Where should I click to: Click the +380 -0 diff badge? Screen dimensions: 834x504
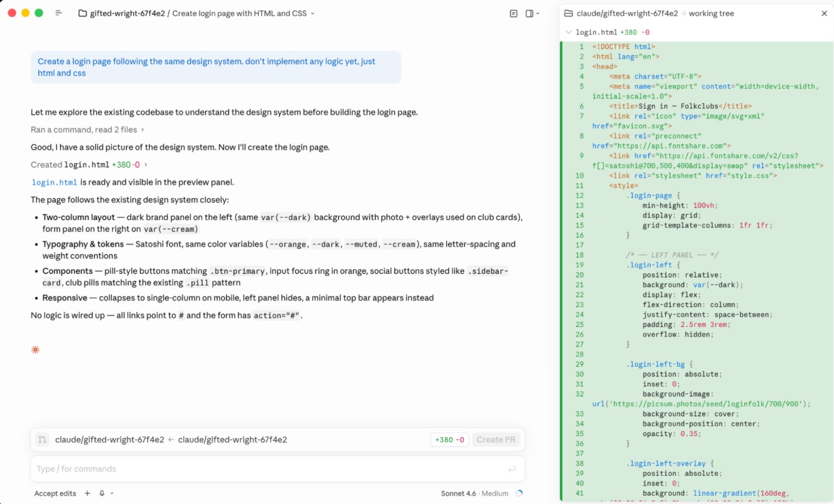click(x=449, y=440)
